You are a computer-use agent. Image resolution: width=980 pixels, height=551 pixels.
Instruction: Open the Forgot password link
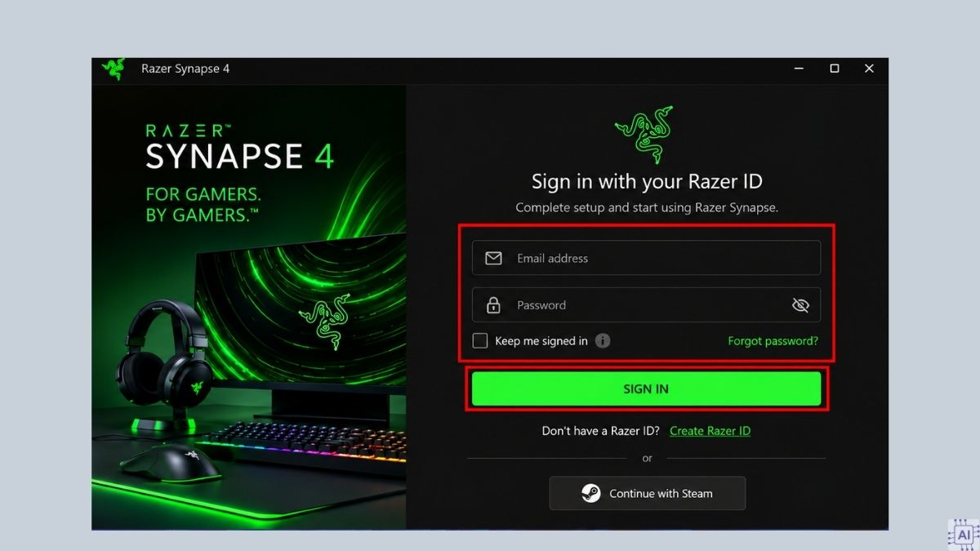pos(773,341)
